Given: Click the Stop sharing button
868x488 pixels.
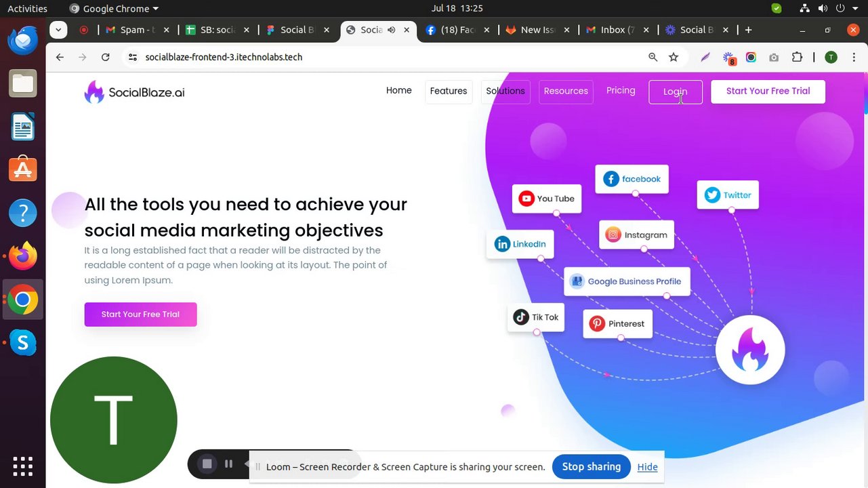Looking at the screenshot, I should (592, 467).
